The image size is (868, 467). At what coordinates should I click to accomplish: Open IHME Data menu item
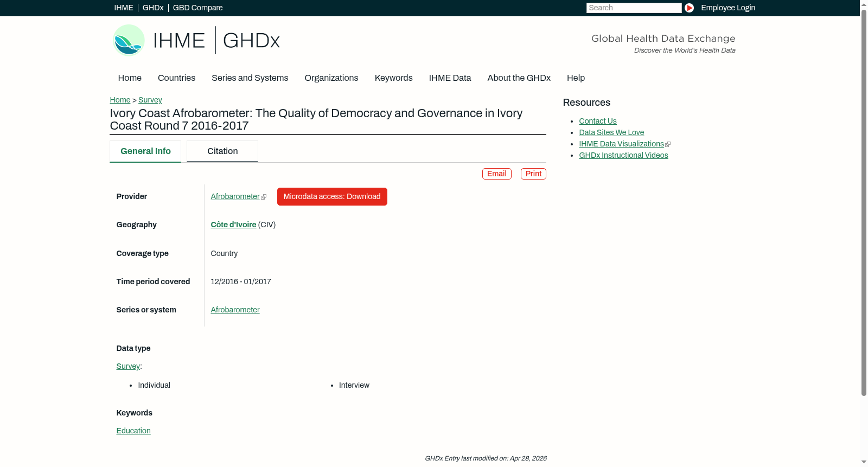pyautogui.click(x=450, y=78)
